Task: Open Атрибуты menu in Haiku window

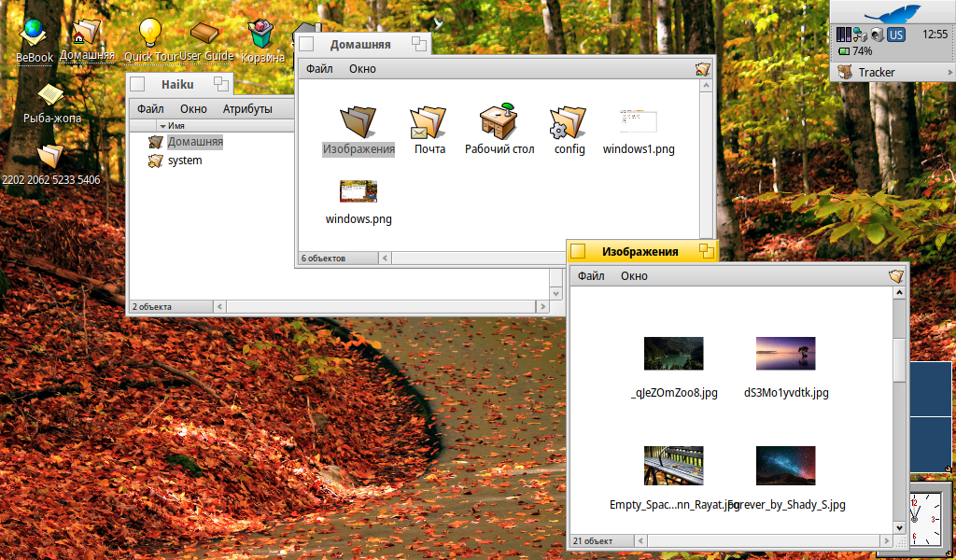Action: click(x=247, y=109)
